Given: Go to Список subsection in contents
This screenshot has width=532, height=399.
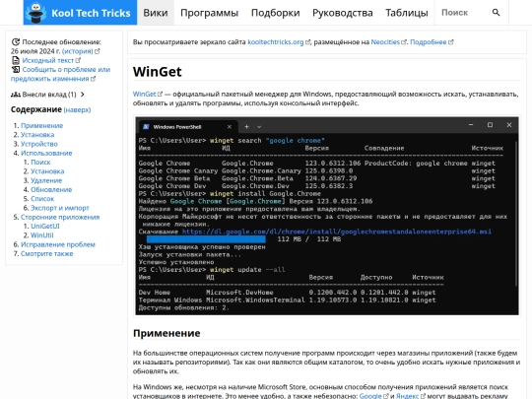Looking at the screenshot, I should point(42,199).
